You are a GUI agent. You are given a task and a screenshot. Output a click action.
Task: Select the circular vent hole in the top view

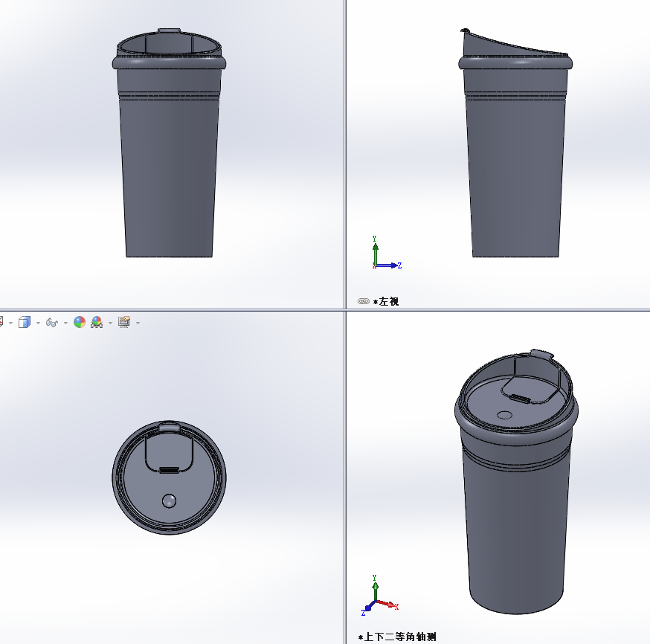(x=169, y=500)
